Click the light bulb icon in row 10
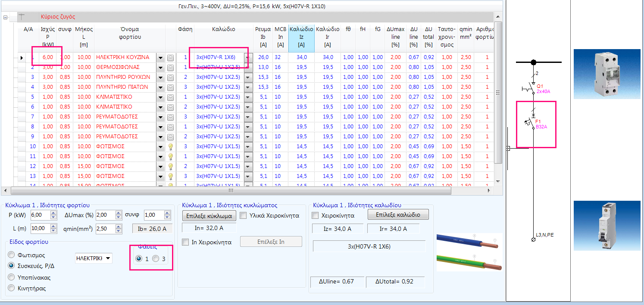This screenshot has width=644, height=305. click(x=170, y=146)
